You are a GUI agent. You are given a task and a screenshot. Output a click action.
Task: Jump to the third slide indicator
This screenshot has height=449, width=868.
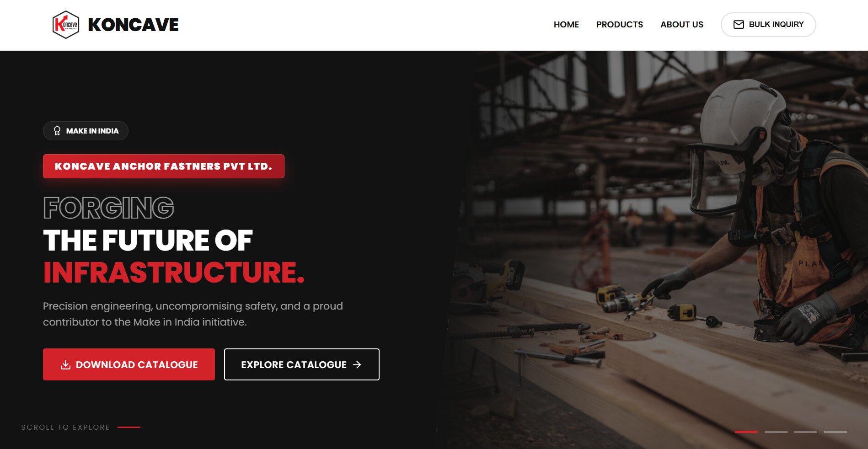806,432
